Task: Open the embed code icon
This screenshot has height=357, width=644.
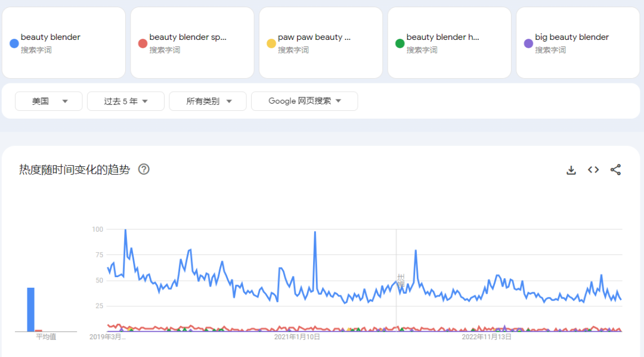Action: click(x=593, y=170)
